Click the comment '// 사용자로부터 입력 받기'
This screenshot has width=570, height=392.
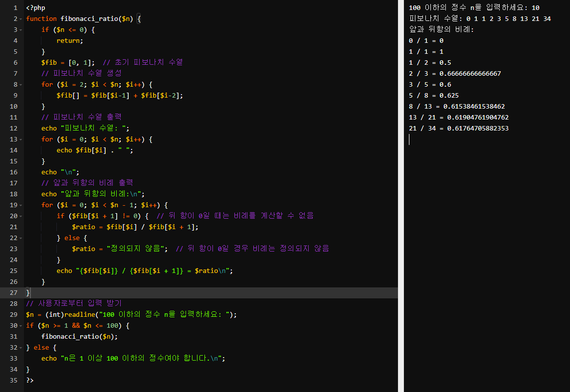click(74, 303)
